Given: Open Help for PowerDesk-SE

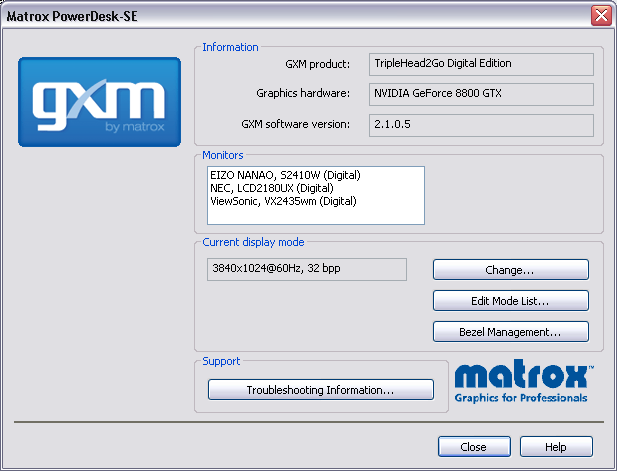Looking at the screenshot, I should point(556,447).
